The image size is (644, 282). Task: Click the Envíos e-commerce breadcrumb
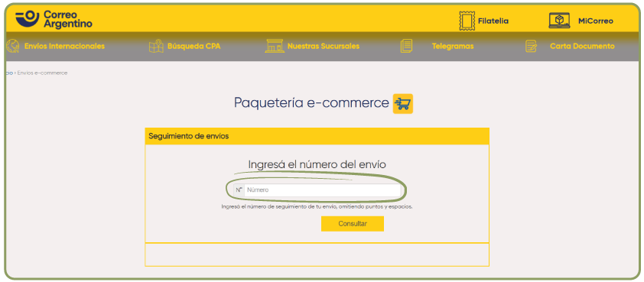click(x=42, y=73)
